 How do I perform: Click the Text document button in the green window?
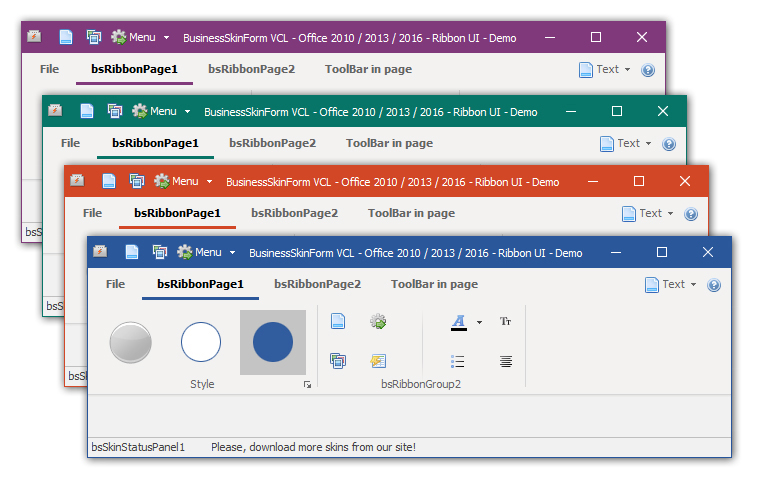(x=620, y=144)
